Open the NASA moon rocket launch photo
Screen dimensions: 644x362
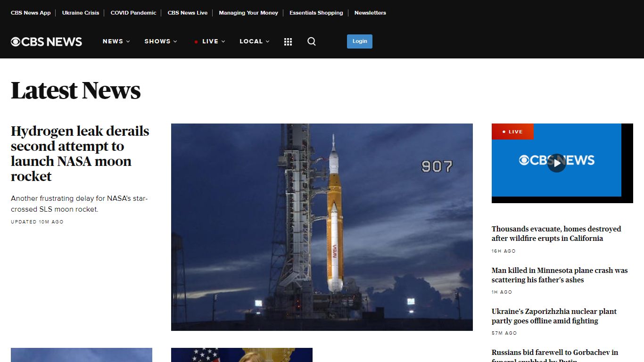322,227
